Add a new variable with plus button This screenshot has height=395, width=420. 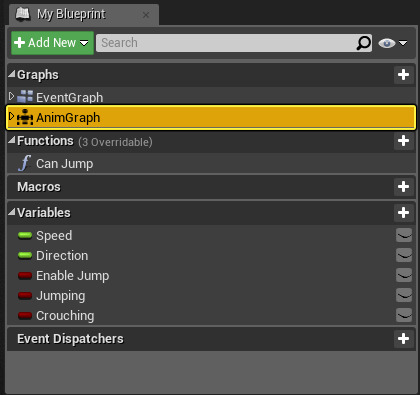point(403,213)
